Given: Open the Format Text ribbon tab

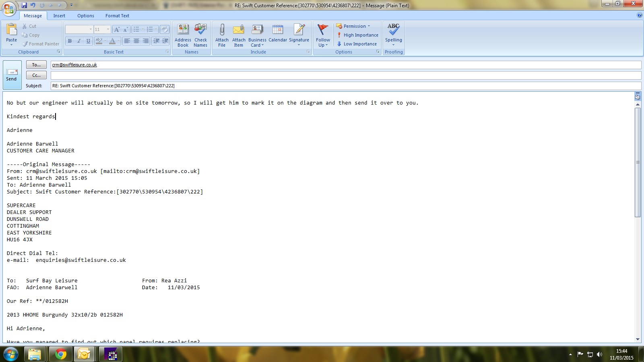Looking at the screenshot, I should point(117,16).
